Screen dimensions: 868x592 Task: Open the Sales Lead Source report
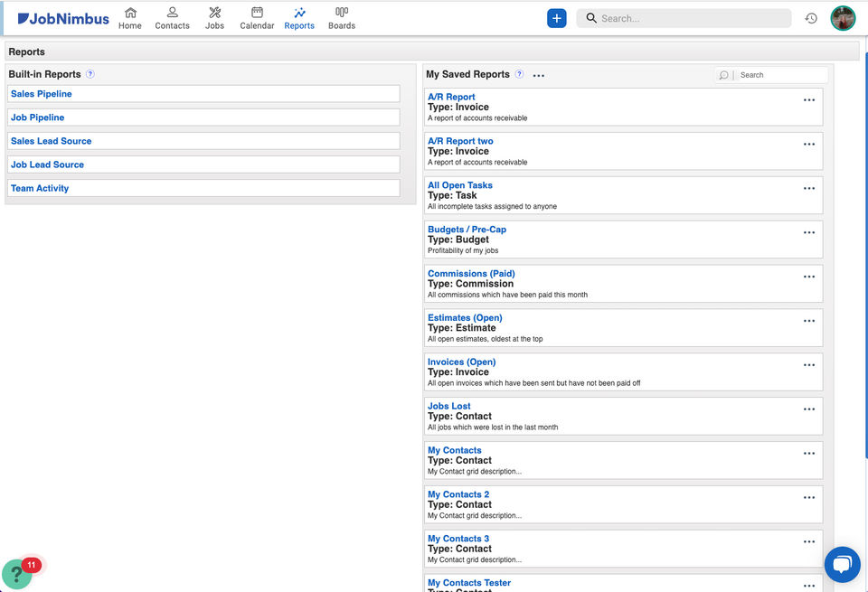[x=51, y=141]
